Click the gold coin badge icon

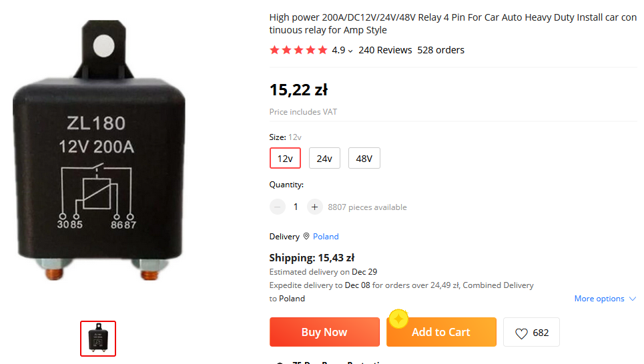[398, 319]
